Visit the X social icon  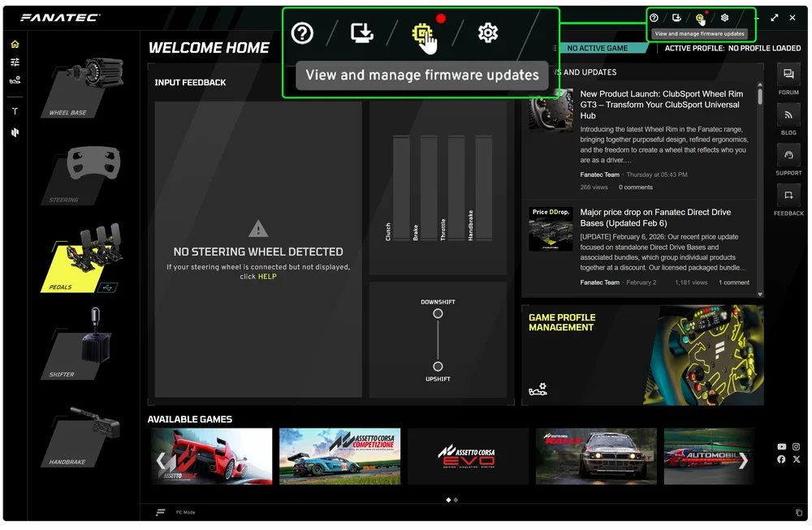coord(796,459)
